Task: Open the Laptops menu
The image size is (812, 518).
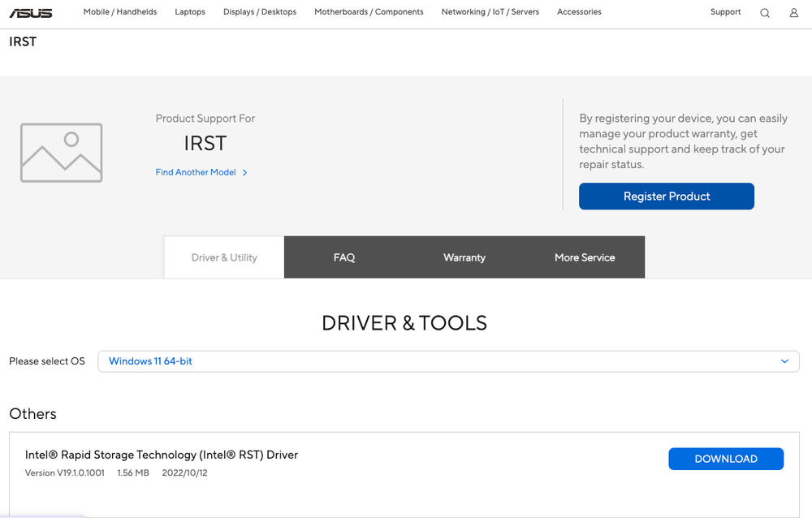Action: tap(189, 12)
